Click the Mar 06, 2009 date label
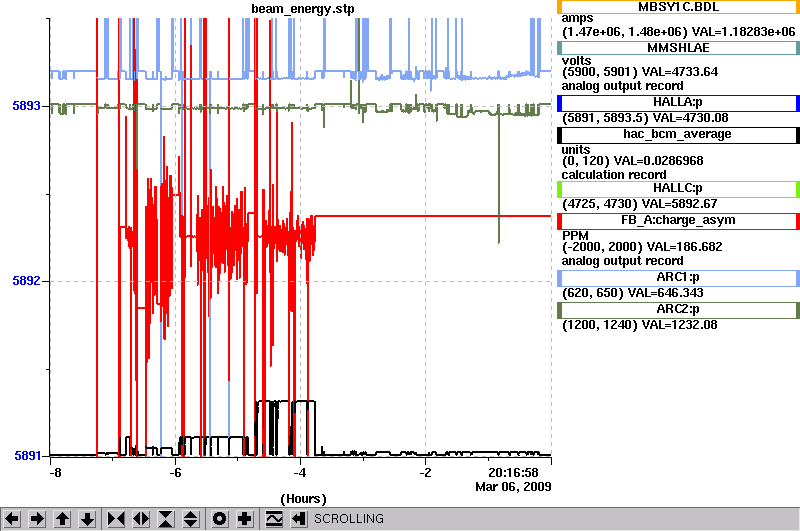Image resolution: width=800 pixels, height=531 pixels. [x=513, y=487]
